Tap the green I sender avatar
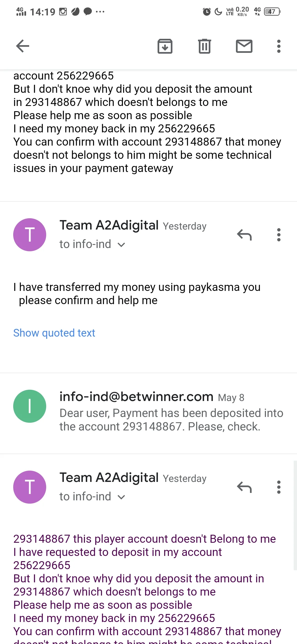The height and width of the screenshot is (644, 297). click(30, 406)
